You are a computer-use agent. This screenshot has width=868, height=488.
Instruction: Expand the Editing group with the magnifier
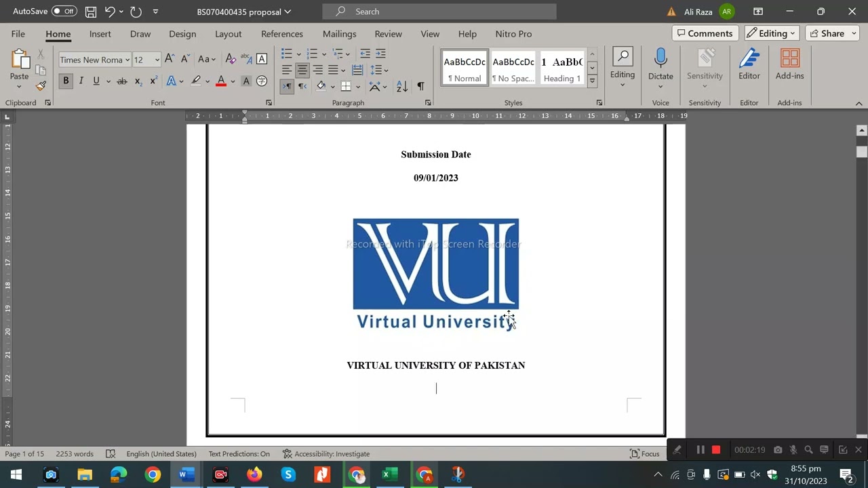click(x=623, y=67)
